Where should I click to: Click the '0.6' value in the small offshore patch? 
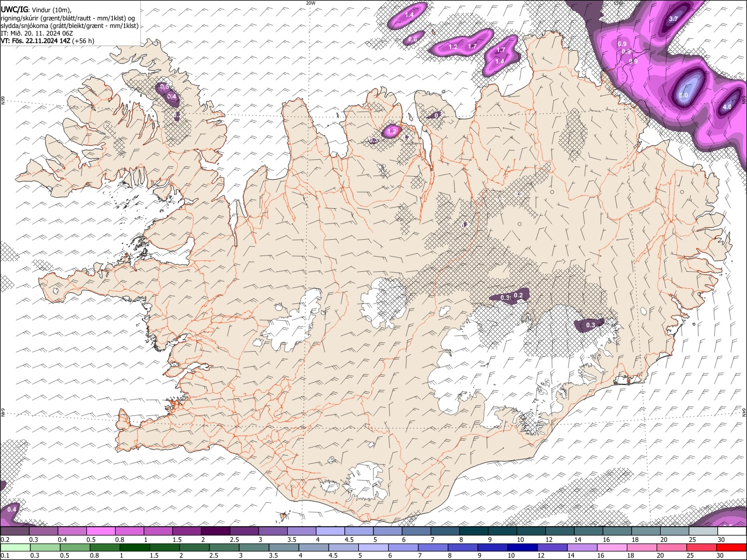412,40
